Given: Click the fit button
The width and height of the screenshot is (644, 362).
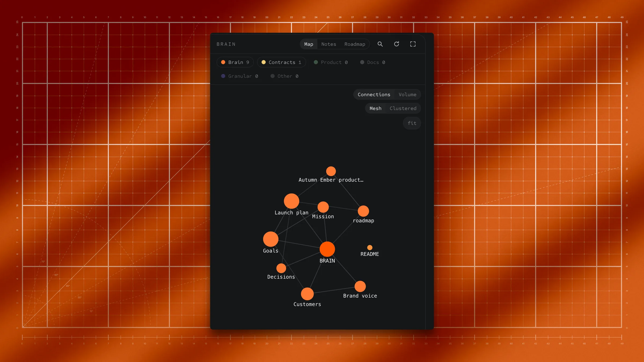Looking at the screenshot, I should (x=412, y=123).
